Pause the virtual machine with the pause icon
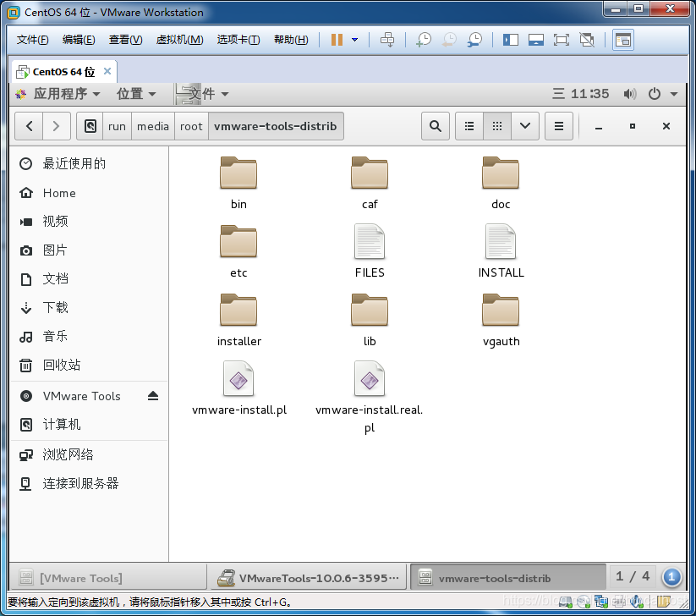 337,40
